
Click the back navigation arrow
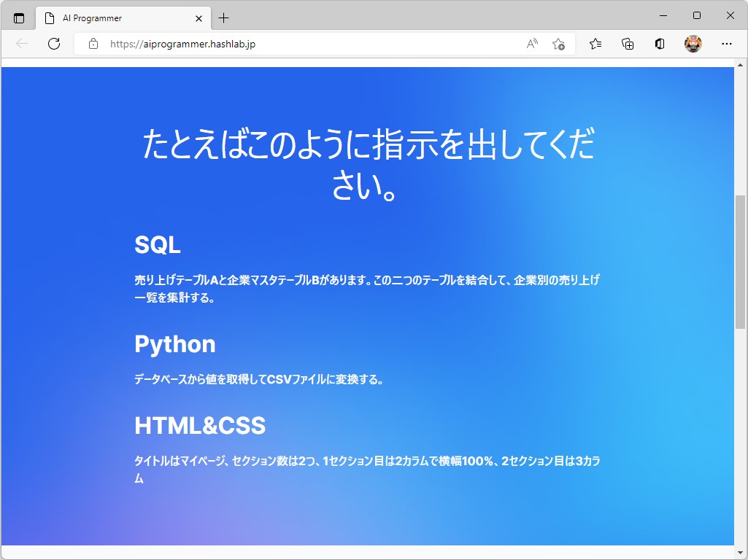21,44
